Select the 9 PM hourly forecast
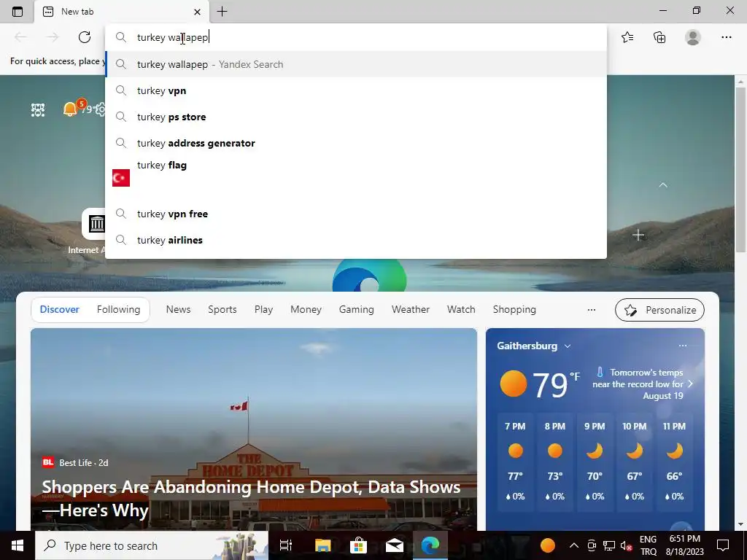 point(595,462)
